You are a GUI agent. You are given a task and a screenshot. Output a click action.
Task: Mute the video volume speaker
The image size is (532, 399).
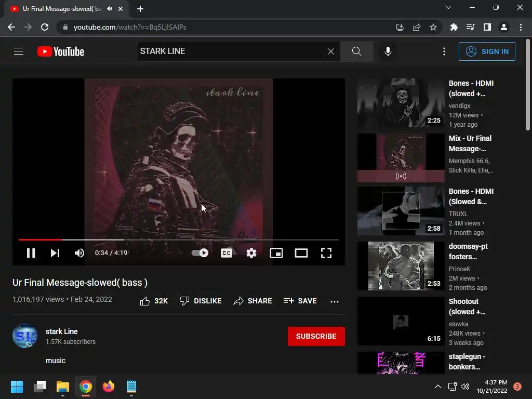point(79,253)
